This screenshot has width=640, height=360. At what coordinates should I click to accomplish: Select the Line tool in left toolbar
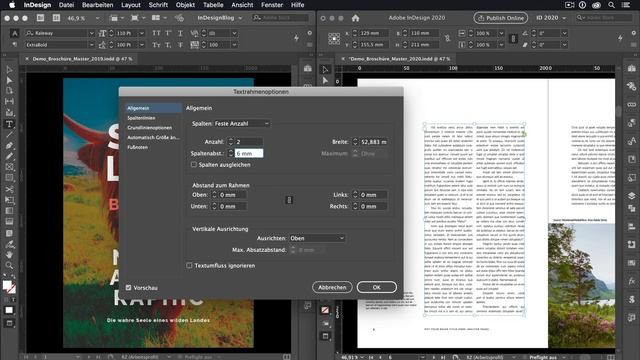pyautogui.click(x=9, y=135)
